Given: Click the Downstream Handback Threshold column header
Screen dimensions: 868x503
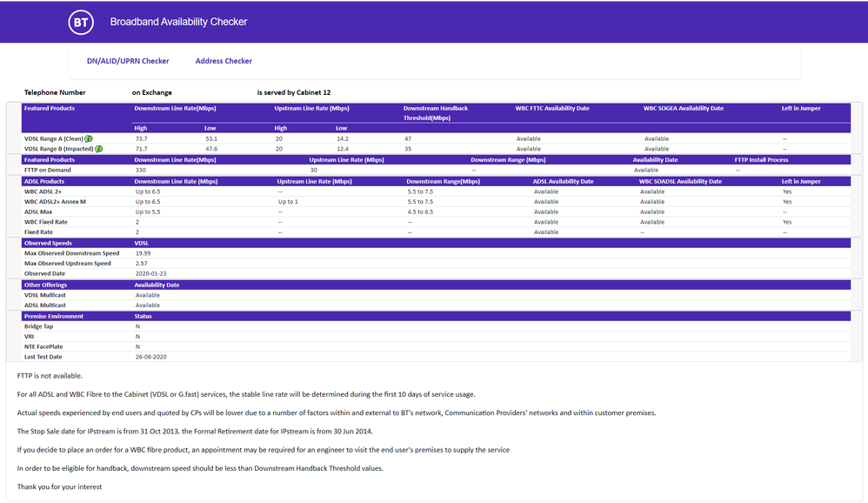Looking at the screenshot, I should pos(435,113).
